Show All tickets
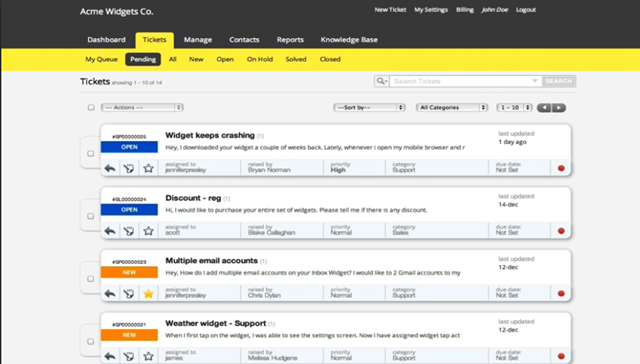 pyautogui.click(x=173, y=59)
